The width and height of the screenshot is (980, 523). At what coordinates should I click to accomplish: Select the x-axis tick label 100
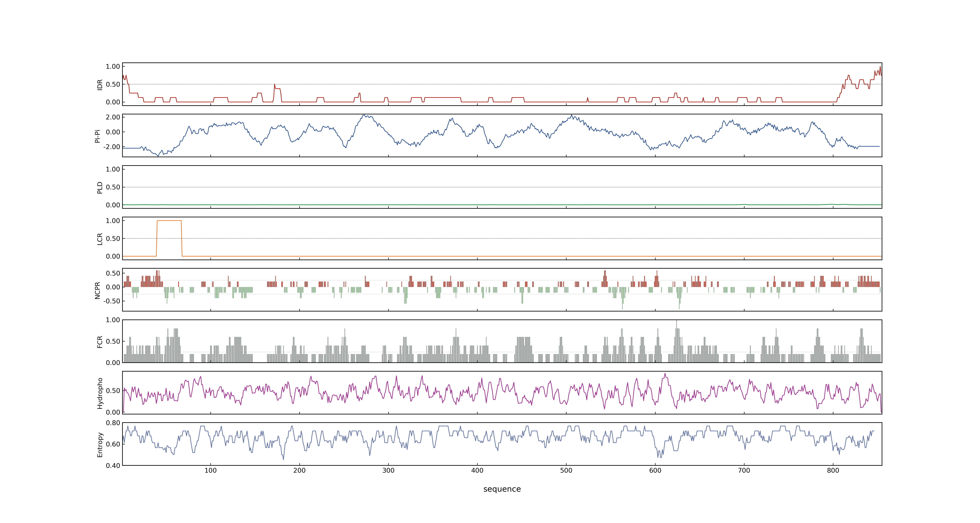pos(210,470)
